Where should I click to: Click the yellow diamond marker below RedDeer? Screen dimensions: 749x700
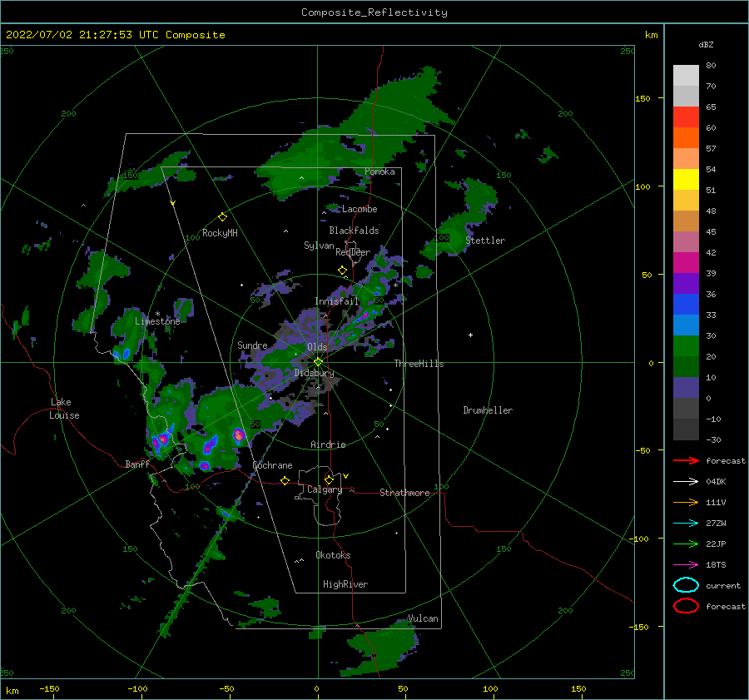(x=343, y=271)
